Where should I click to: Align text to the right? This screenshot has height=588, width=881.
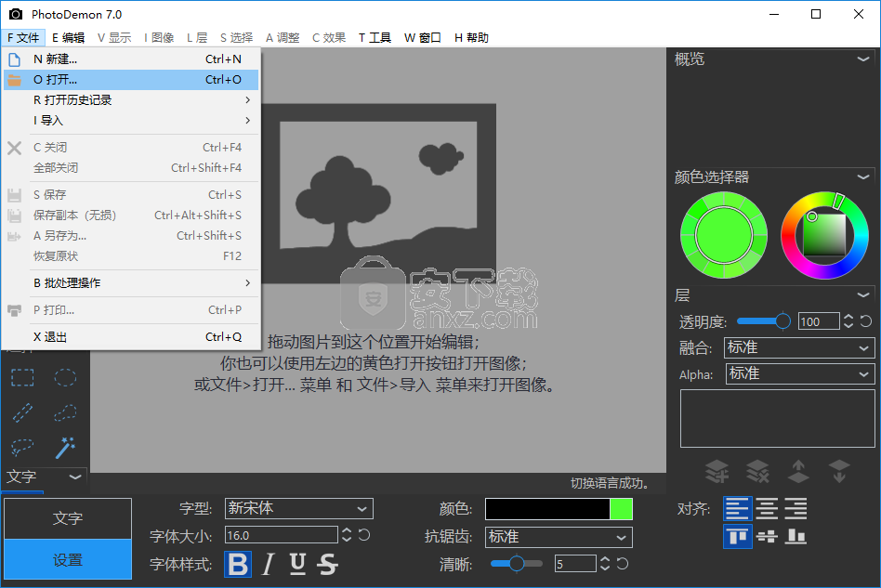(x=796, y=508)
